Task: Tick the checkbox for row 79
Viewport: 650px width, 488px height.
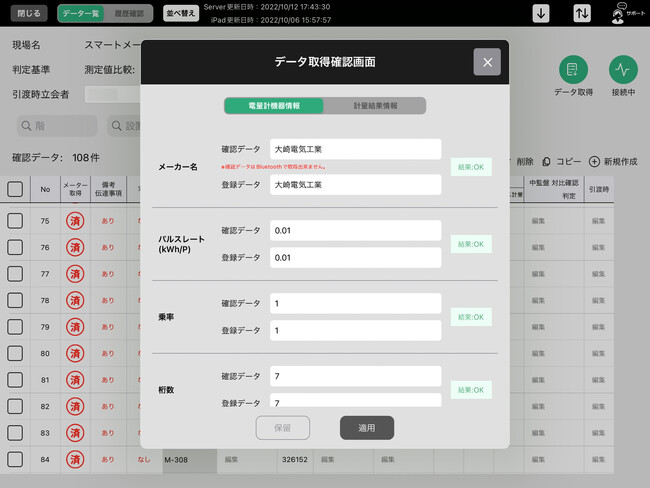Action: point(15,327)
